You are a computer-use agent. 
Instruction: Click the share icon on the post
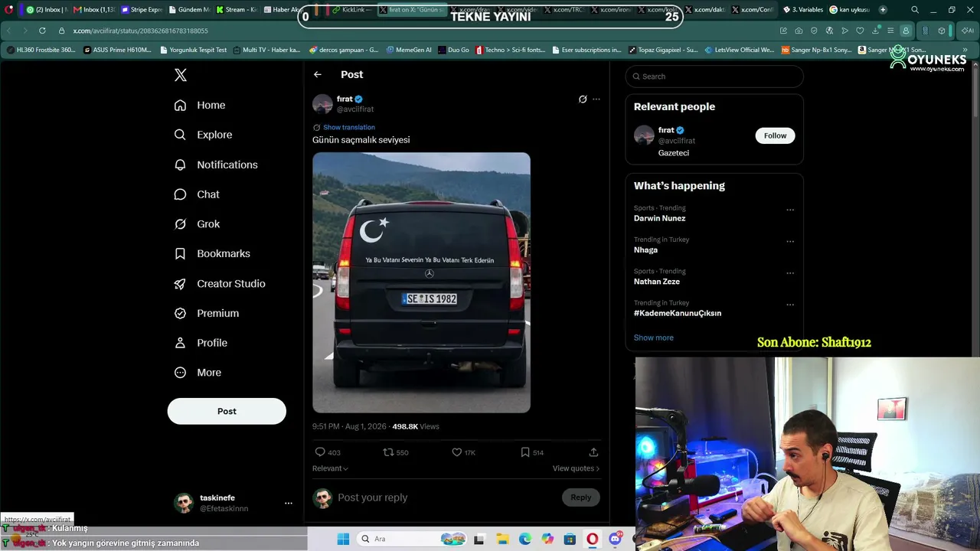593,452
